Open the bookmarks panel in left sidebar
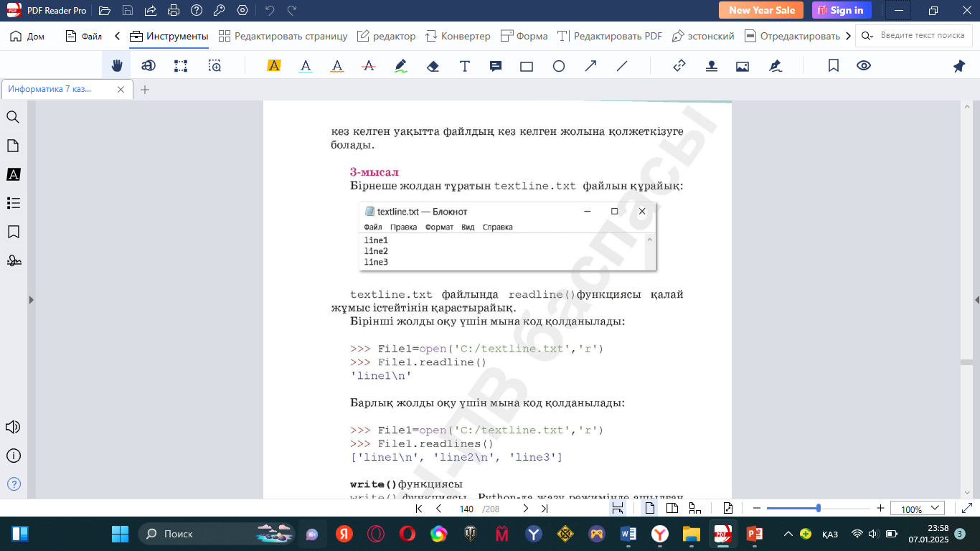 [x=13, y=232]
